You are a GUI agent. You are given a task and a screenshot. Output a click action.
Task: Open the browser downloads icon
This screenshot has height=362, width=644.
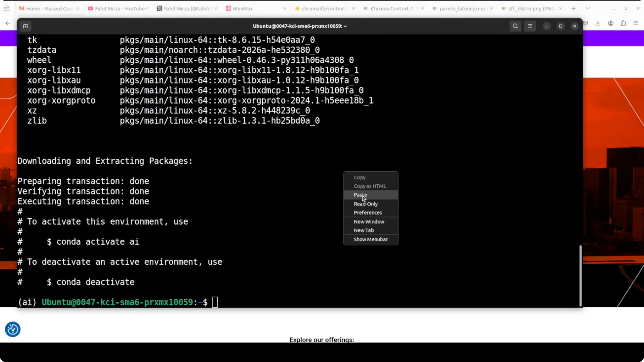click(x=598, y=23)
